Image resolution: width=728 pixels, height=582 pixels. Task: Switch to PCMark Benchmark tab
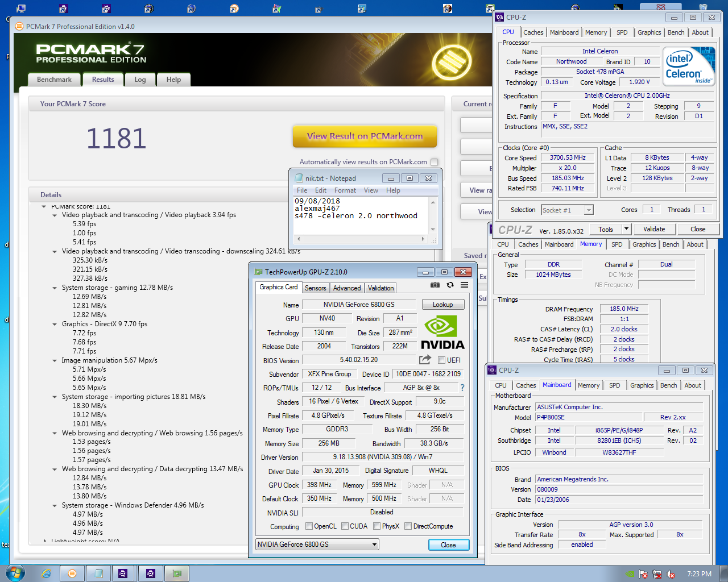tap(54, 80)
